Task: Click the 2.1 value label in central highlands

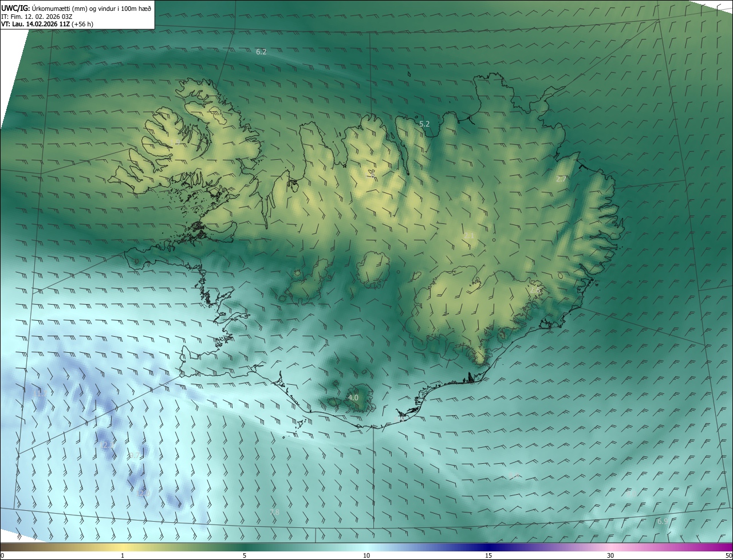Action: click(469, 236)
